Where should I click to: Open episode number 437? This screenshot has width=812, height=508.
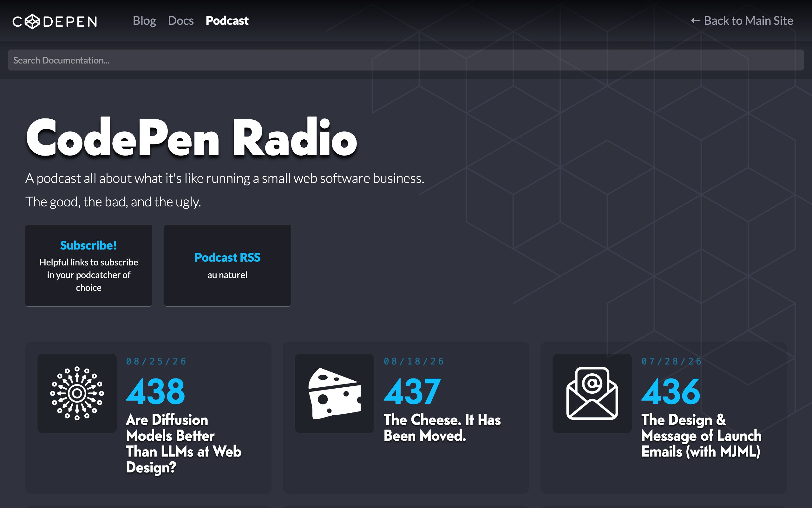pos(412,391)
